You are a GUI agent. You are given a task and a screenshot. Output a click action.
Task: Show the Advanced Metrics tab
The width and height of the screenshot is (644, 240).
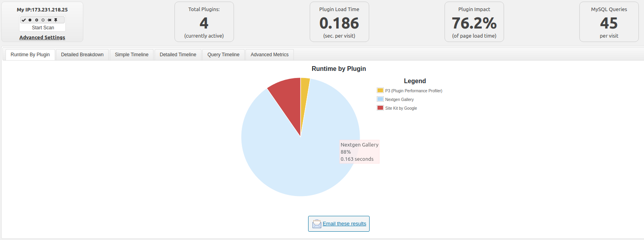point(270,55)
